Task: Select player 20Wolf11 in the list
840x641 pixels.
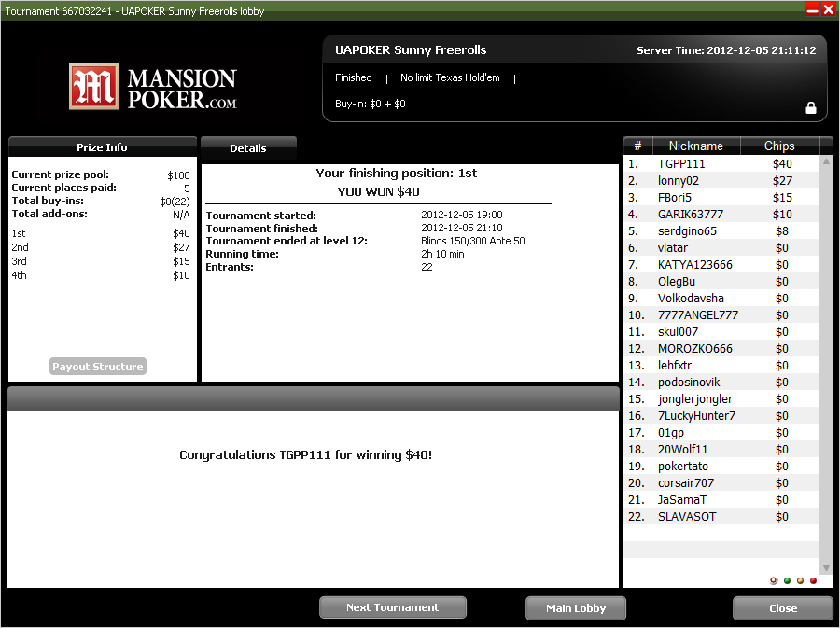Action: click(721, 450)
